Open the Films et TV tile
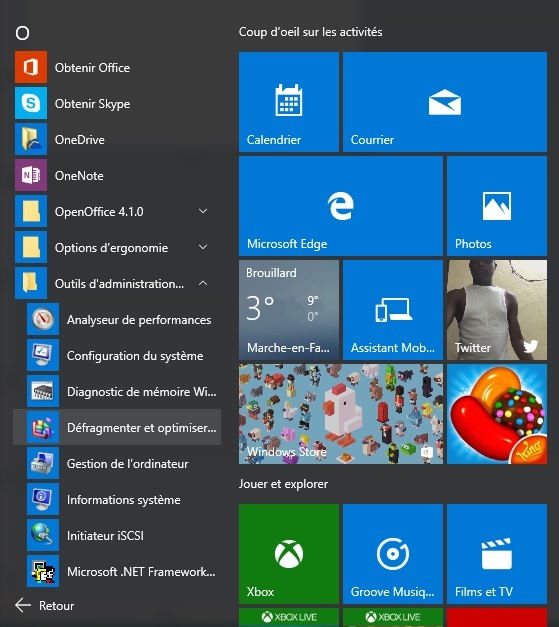This screenshot has width=559, height=627. [x=497, y=553]
